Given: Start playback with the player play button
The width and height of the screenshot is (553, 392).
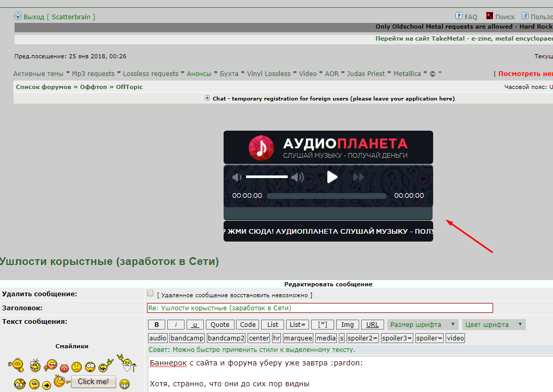Looking at the screenshot, I should pos(332,177).
